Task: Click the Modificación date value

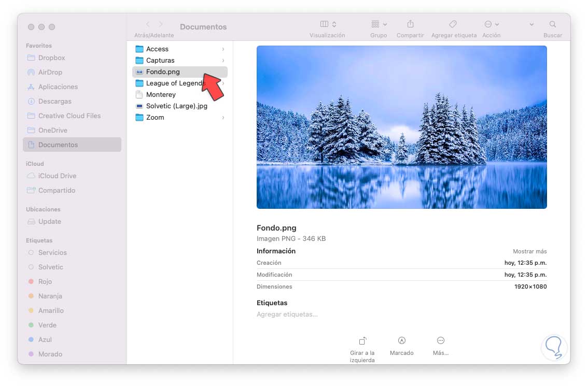Action: click(x=525, y=275)
